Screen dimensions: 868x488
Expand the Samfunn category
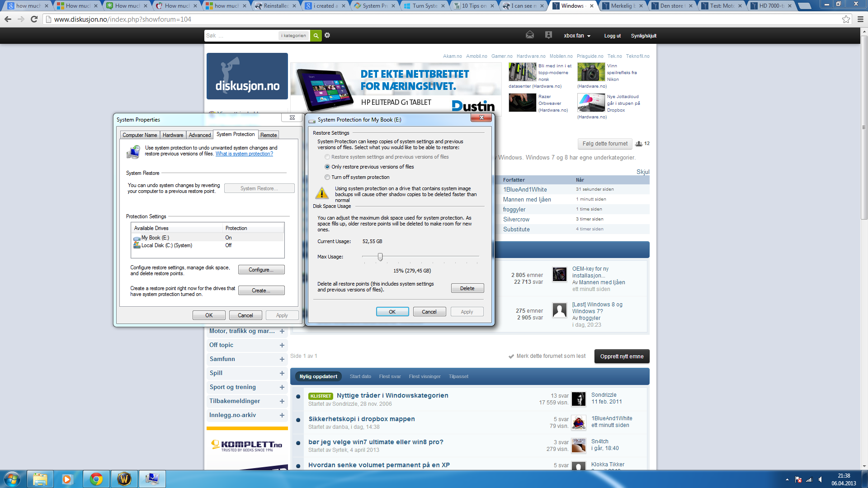point(282,359)
